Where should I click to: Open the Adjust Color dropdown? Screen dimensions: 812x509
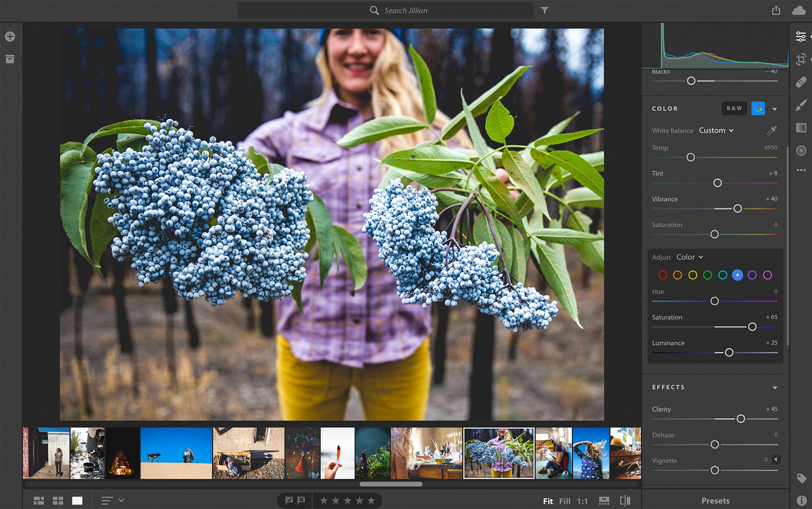tap(689, 257)
